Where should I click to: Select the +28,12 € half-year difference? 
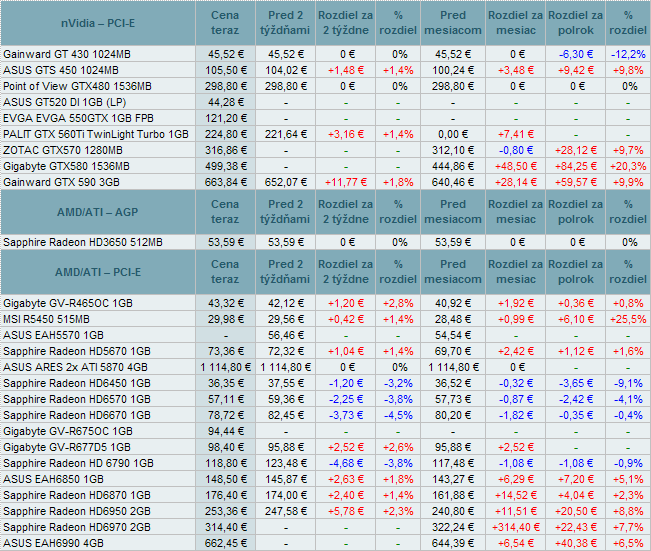tap(576, 150)
